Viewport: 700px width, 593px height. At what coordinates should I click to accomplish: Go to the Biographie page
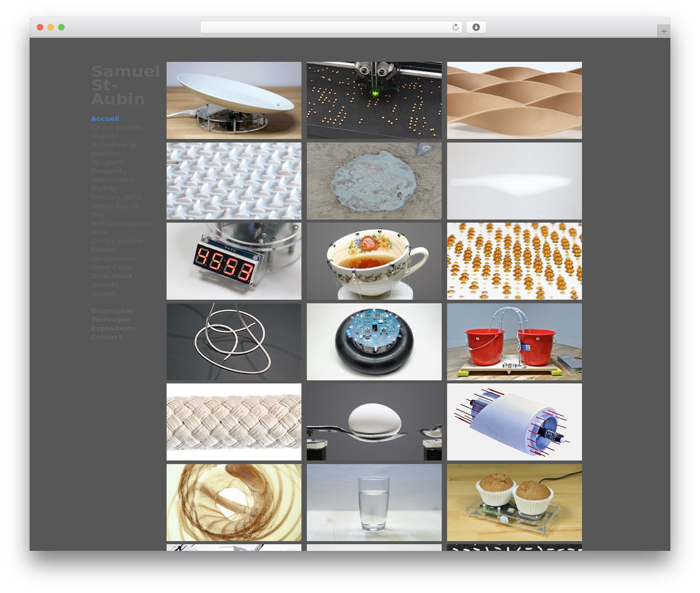(112, 311)
